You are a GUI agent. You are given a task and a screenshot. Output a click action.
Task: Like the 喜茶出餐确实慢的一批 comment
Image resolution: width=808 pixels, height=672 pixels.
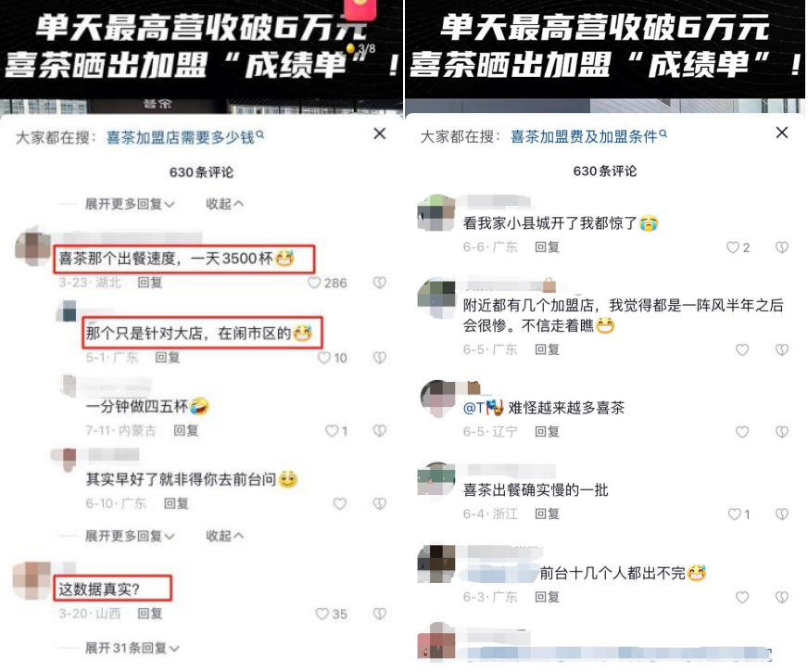click(x=734, y=514)
